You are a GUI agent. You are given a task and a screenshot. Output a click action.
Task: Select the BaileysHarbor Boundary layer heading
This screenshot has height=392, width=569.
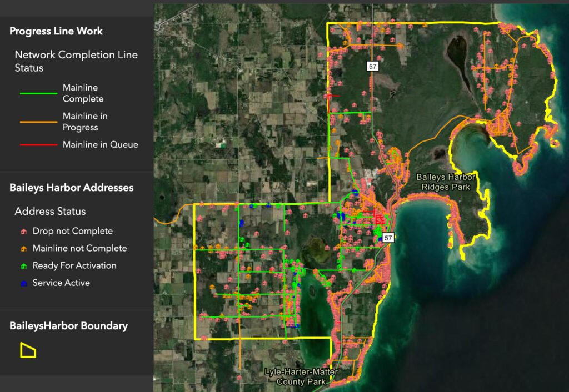(x=68, y=326)
